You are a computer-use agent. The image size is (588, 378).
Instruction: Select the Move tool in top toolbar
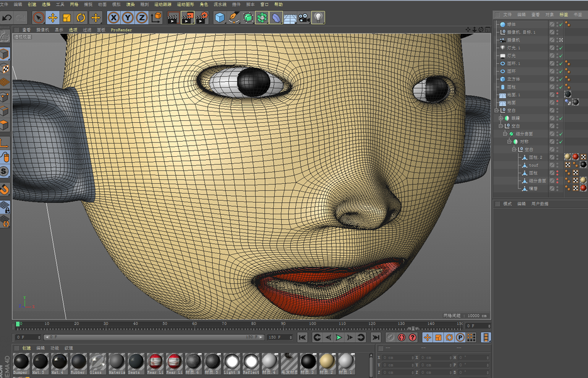click(52, 18)
